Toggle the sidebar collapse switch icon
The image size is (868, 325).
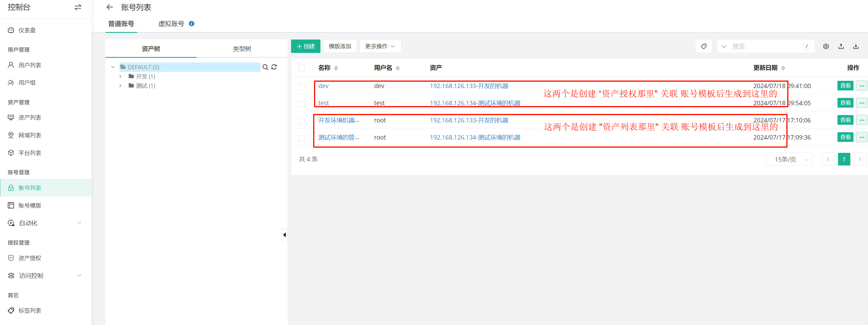pos(78,7)
